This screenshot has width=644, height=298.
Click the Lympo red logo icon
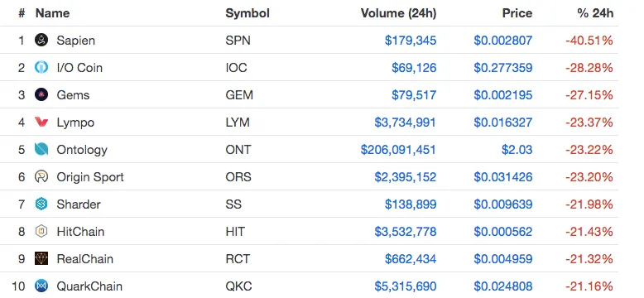(41, 122)
